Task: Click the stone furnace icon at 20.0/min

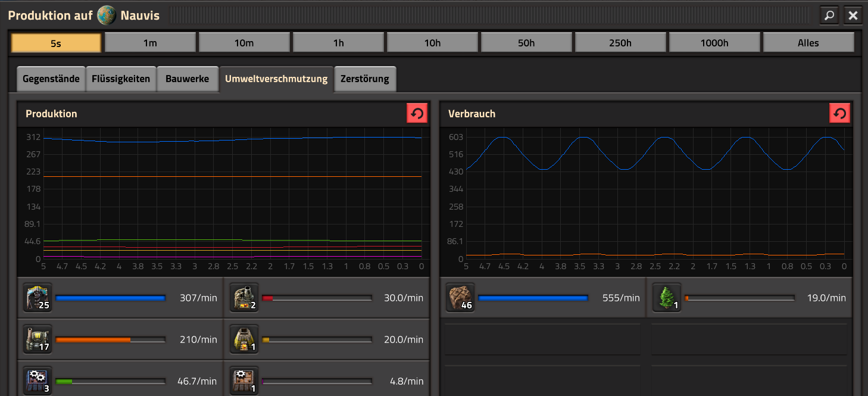Action: click(244, 339)
